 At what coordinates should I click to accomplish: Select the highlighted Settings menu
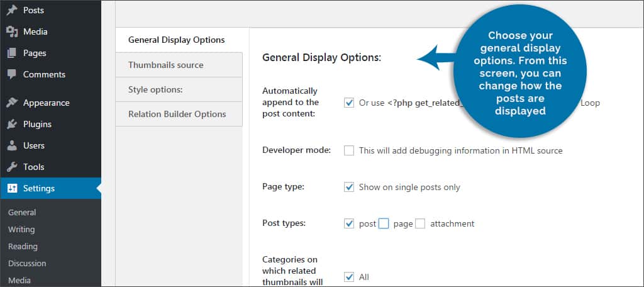tap(50, 188)
